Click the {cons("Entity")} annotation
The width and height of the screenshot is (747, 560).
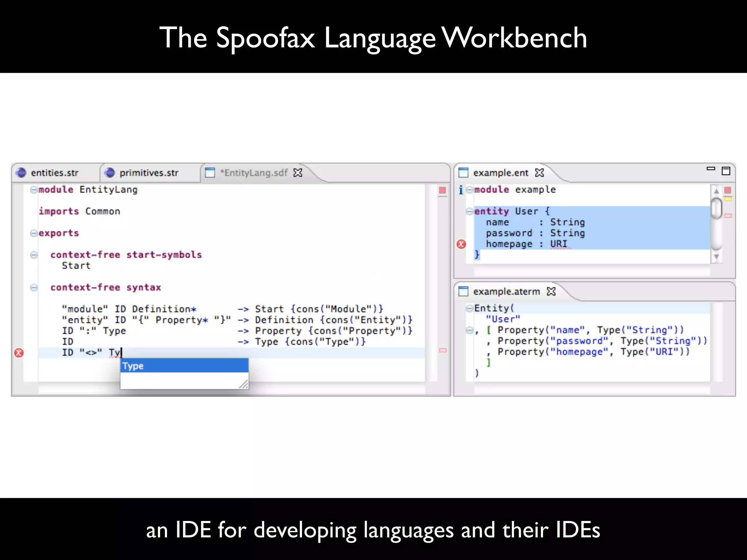coord(366,320)
